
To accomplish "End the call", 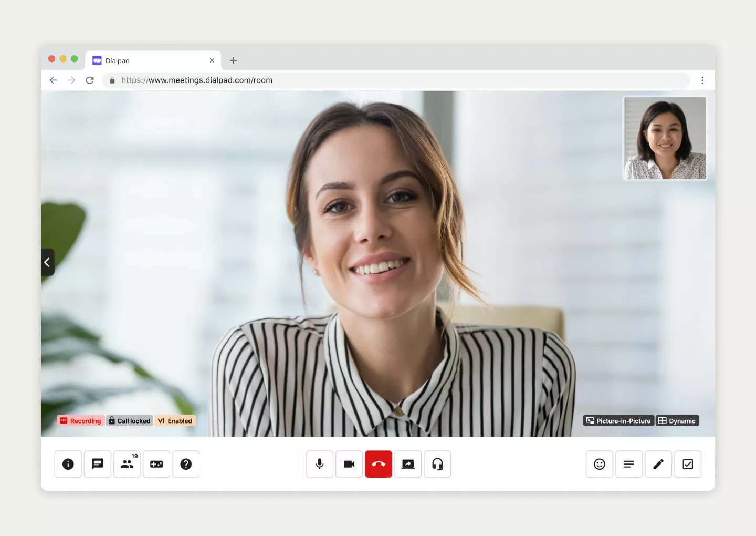I will pyautogui.click(x=379, y=464).
